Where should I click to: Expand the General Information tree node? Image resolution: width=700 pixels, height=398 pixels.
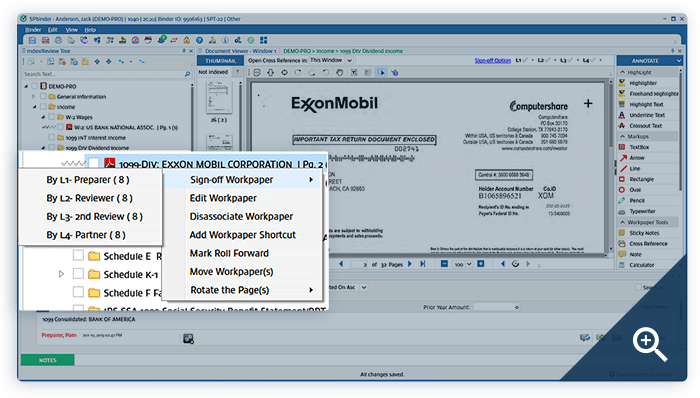[33, 96]
